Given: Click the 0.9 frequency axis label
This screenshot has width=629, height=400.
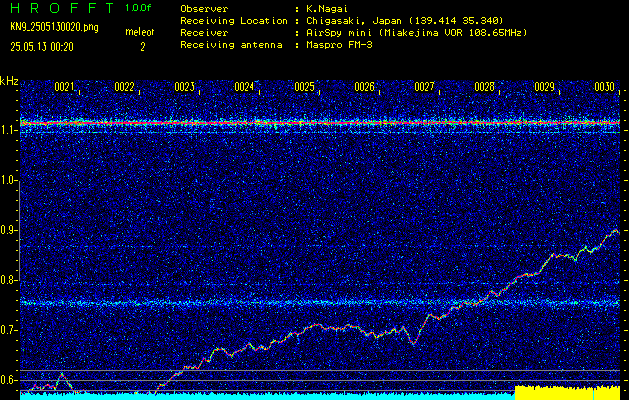Looking at the screenshot, I should pos(8,230).
